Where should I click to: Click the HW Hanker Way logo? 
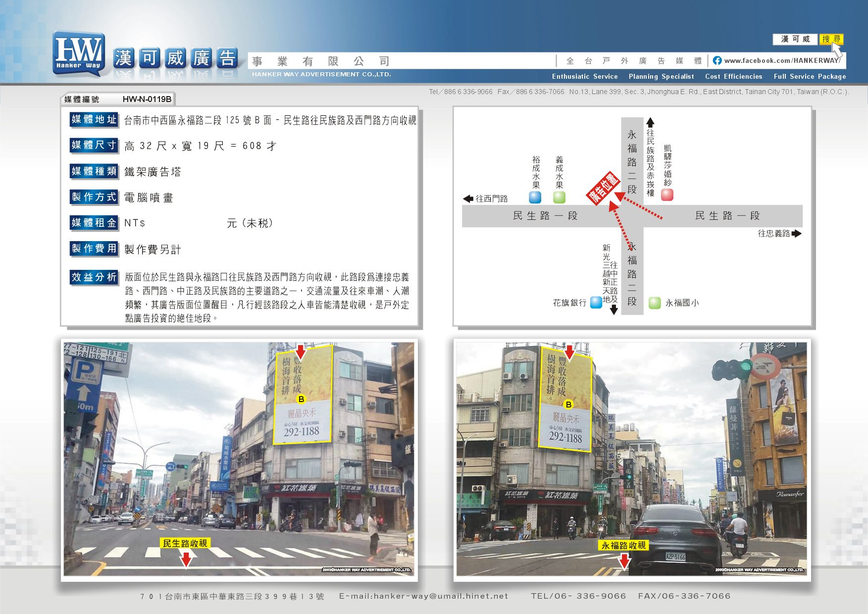[79, 53]
